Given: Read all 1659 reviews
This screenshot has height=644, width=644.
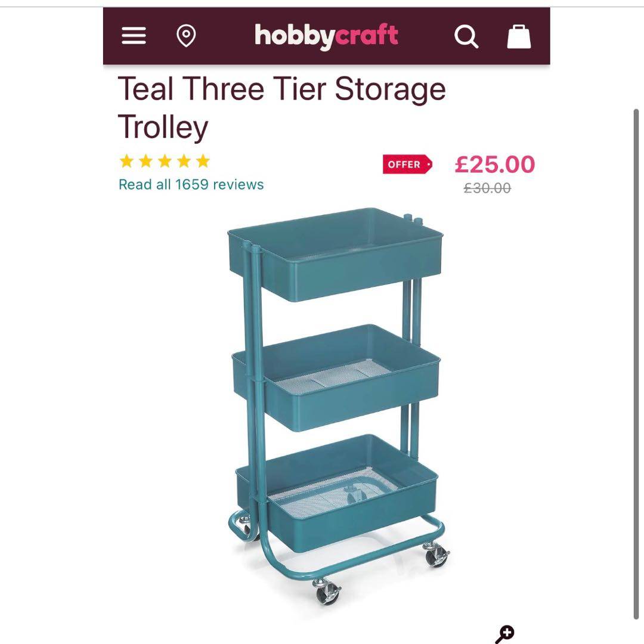Looking at the screenshot, I should 191,184.
